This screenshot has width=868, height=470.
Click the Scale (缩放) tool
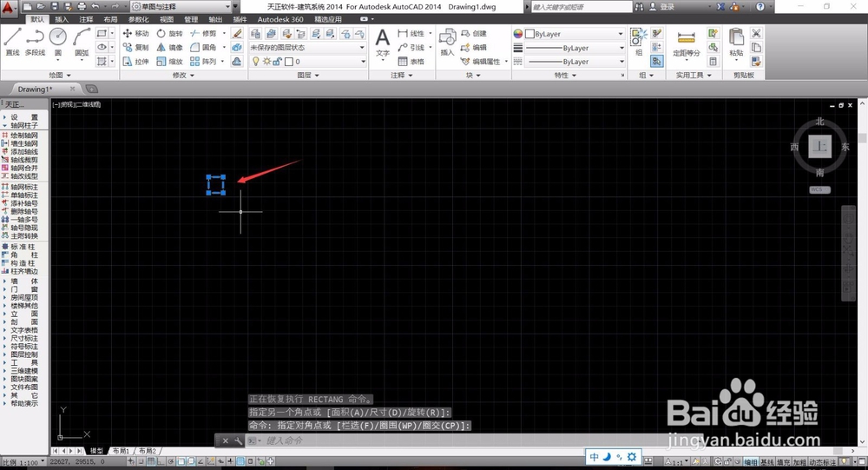coord(169,61)
